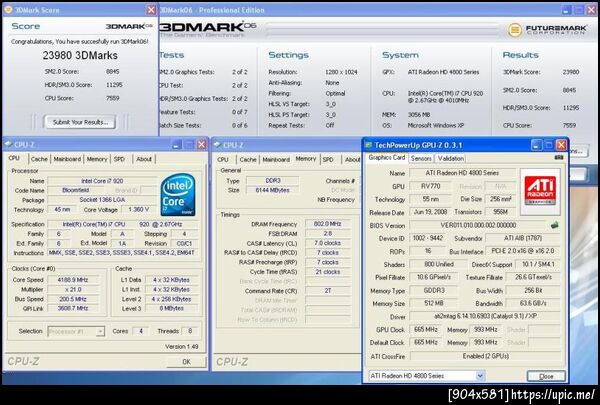Click the BIOS save chip icon in GPU-Z
600x405 pixels.
pyautogui.click(x=554, y=225)
